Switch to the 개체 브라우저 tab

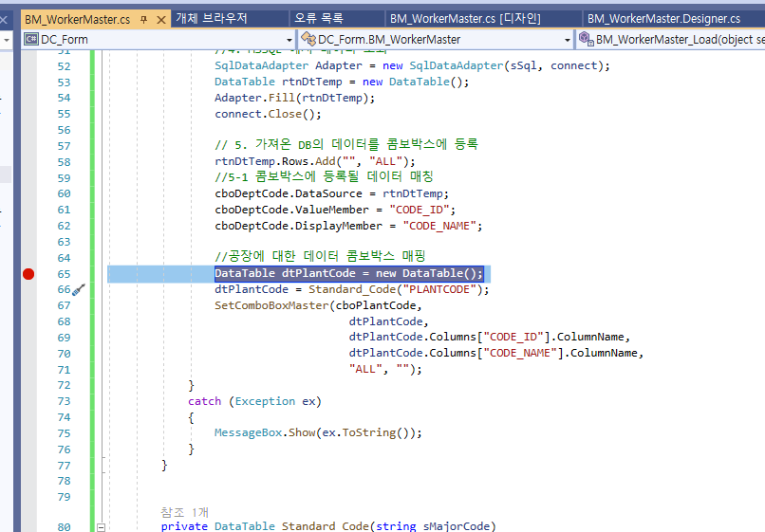(212, 19)
